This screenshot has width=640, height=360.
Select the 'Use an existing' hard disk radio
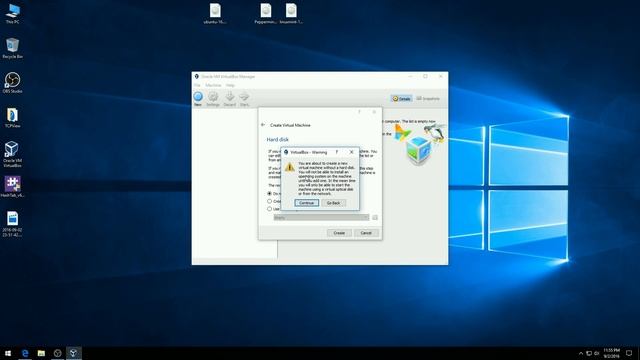(269, 209)
